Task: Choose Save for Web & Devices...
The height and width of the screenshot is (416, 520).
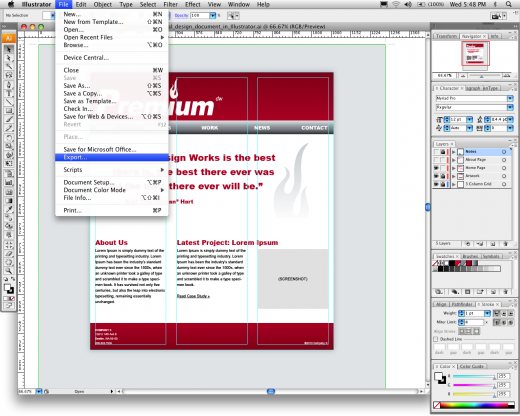Action: click(x=112, y=117)
